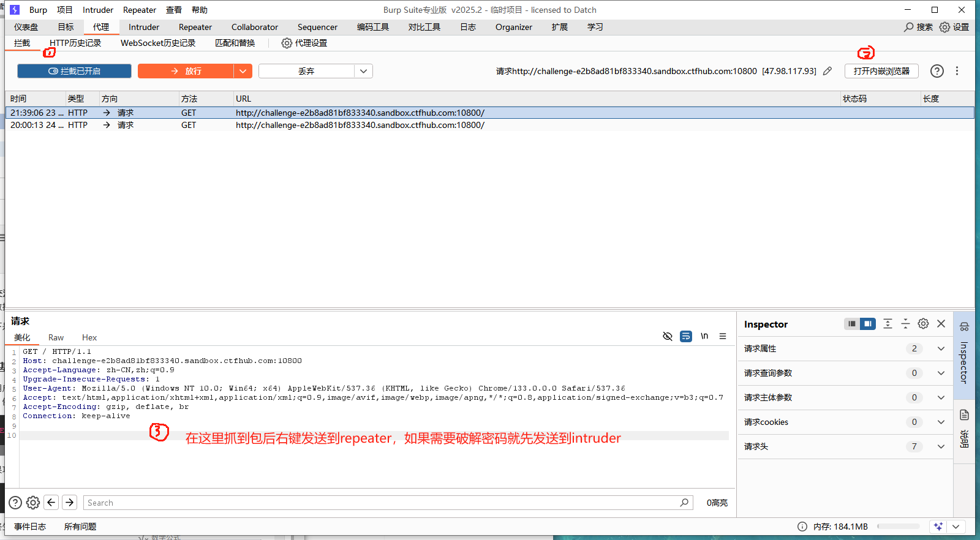The image size is (980, 540).
Task: Toggle the intercept-on button (拦截已开启)
Action: pyautogui.click(x=74, y=71)
